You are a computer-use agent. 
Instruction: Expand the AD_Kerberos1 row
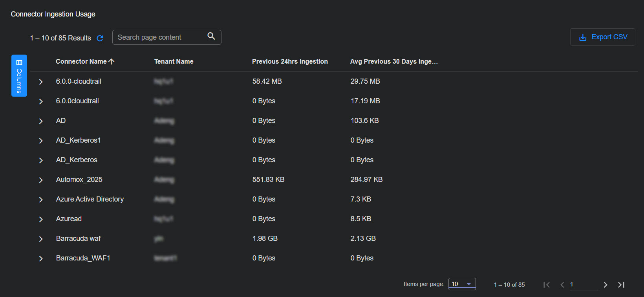[41, 141]
